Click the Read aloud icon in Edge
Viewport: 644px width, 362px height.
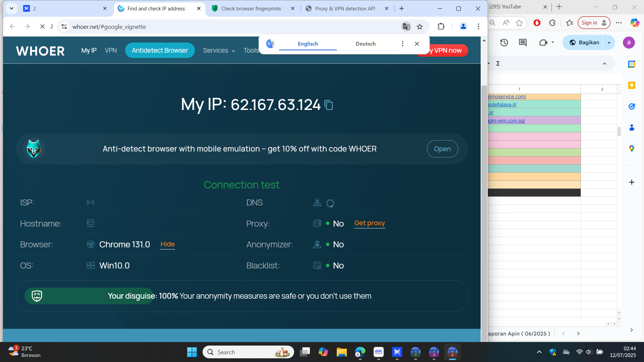coord(506,23)
